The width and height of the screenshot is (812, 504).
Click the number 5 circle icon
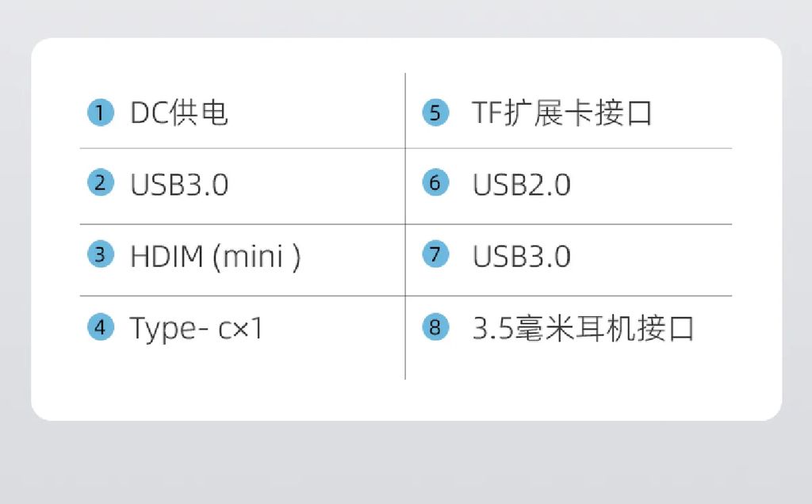tap(435, 113)
